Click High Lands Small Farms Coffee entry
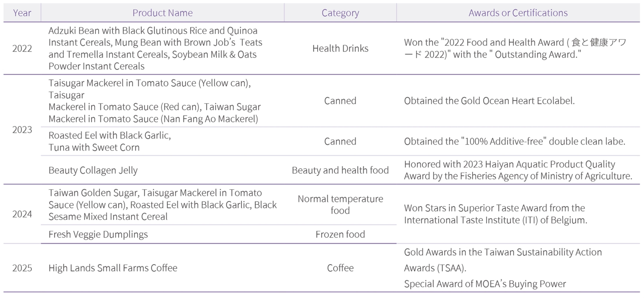 click(x=113, y=268)
